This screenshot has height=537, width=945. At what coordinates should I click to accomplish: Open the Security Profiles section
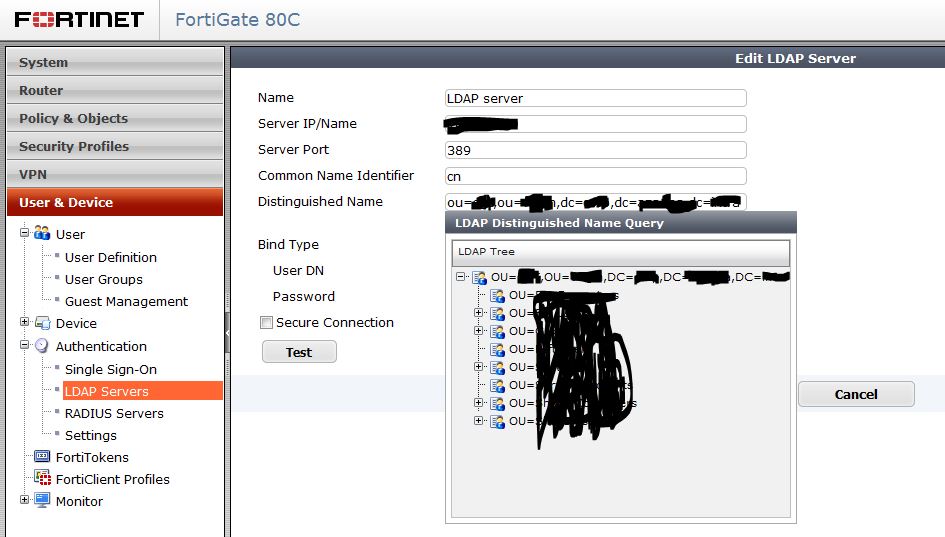(x=115, y=146)
